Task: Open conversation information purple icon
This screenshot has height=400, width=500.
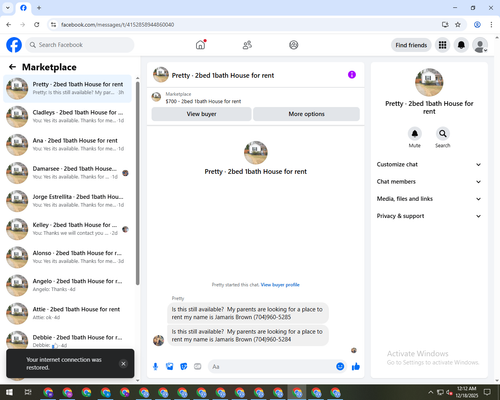Action: [x=352, y=75]
